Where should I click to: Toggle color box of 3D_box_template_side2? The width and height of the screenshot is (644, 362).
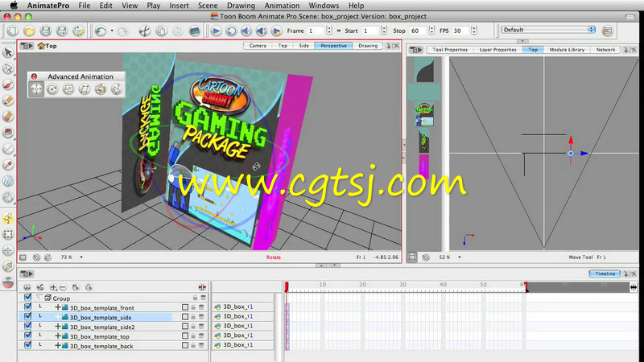185,327
